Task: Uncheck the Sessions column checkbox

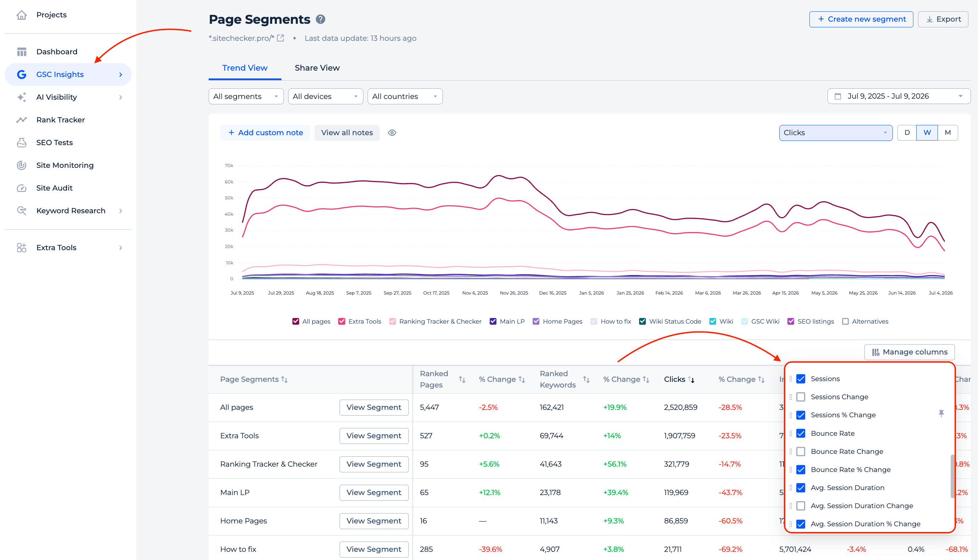Action: 801,378
